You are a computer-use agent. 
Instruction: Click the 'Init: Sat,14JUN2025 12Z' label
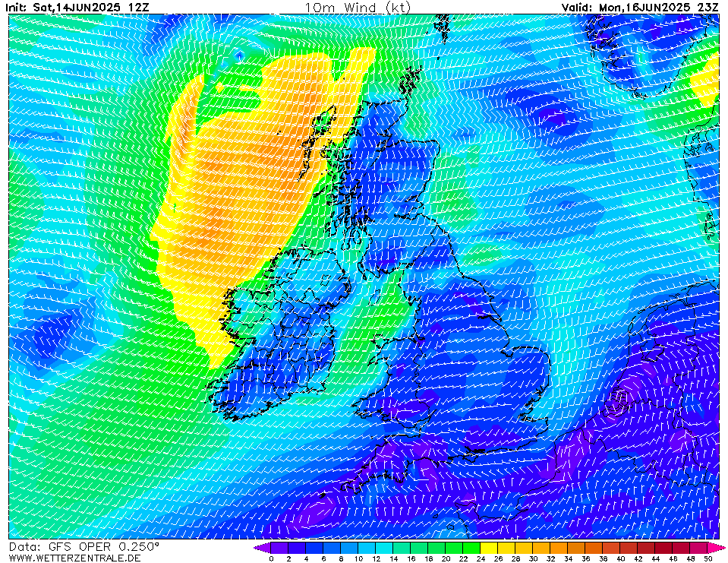(x=77, y=8)
